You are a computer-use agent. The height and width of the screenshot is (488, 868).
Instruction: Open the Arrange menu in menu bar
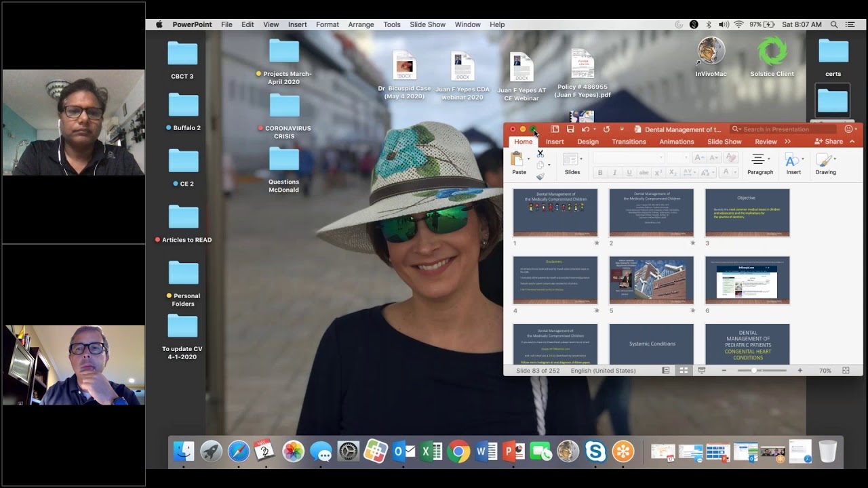[x=361, y=24]
